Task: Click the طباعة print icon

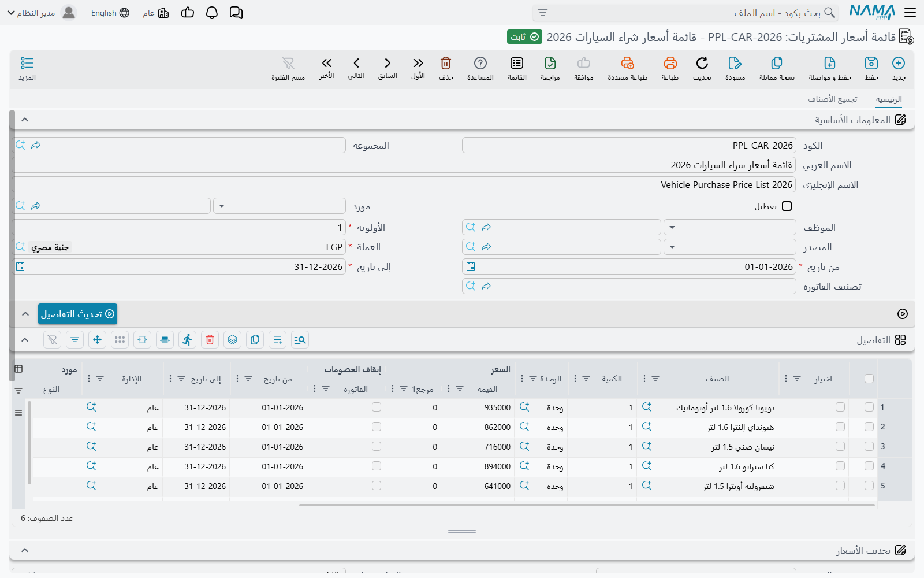Action: tap(670, 63)
